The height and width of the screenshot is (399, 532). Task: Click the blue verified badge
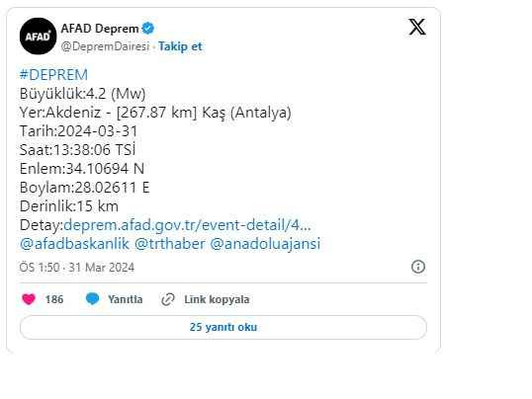(148, 28)
